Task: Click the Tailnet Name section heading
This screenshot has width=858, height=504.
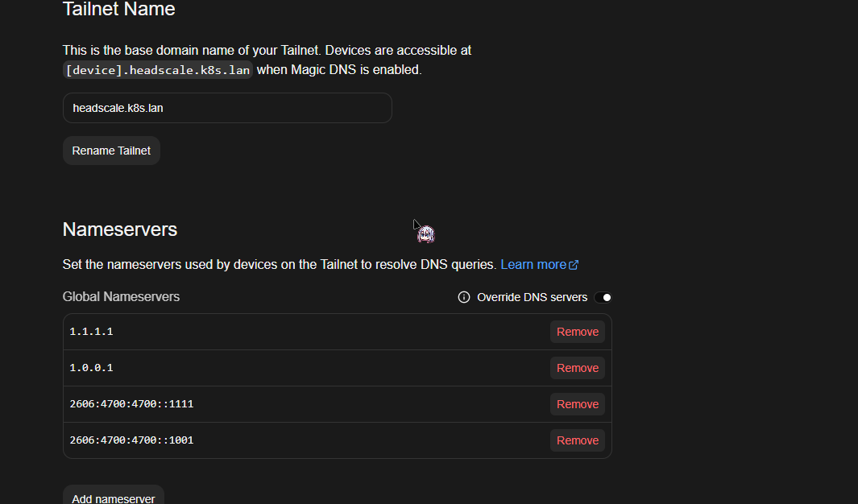Action: click(x=118, y=10)
